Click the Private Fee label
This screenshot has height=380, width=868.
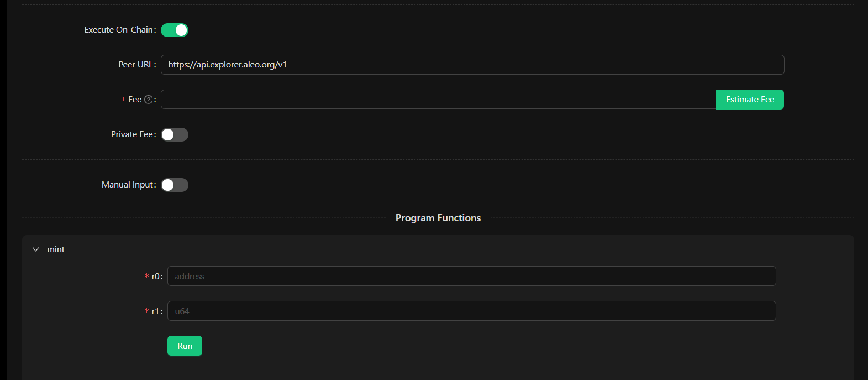(132, 134)
